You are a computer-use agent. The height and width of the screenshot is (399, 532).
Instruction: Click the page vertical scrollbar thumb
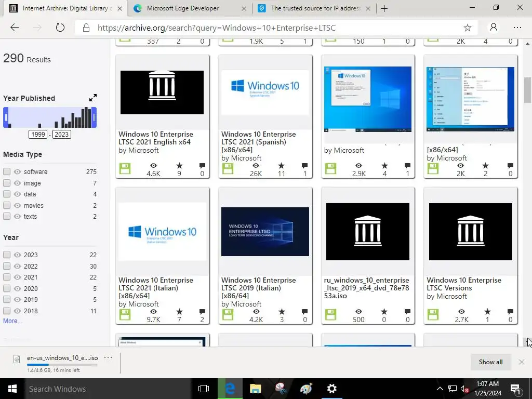pyautogui.click(x=527, y=90)
